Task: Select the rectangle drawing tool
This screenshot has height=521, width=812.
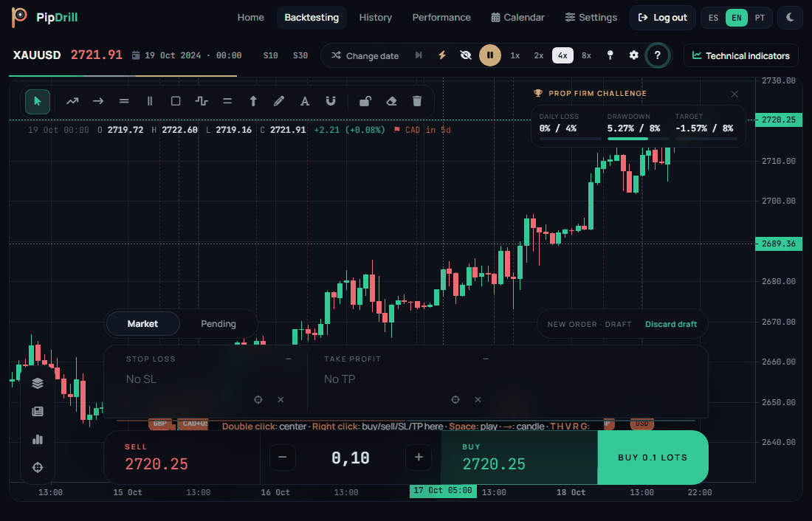Action: pyautogui.click(x=176, y=101)
